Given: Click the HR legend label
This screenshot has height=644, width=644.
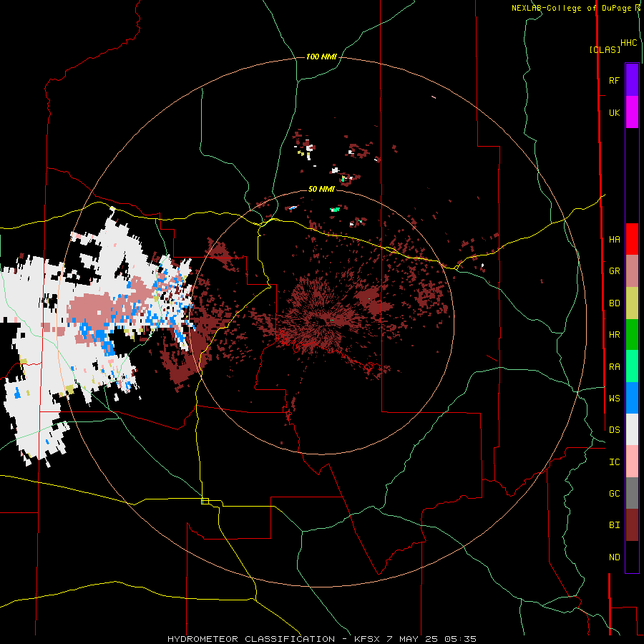Looking at the screenshot, I should pos(614,335).
